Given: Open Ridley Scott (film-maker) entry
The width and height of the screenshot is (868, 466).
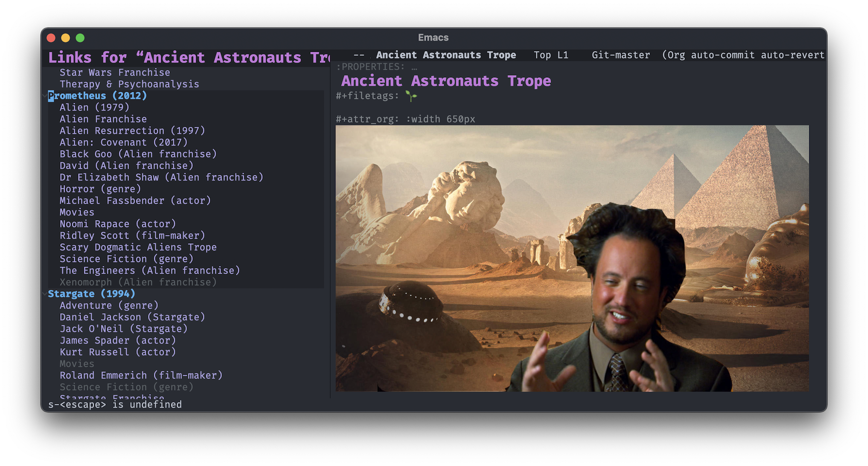Looking at the screenshot, I should click(x=133, y=235).
